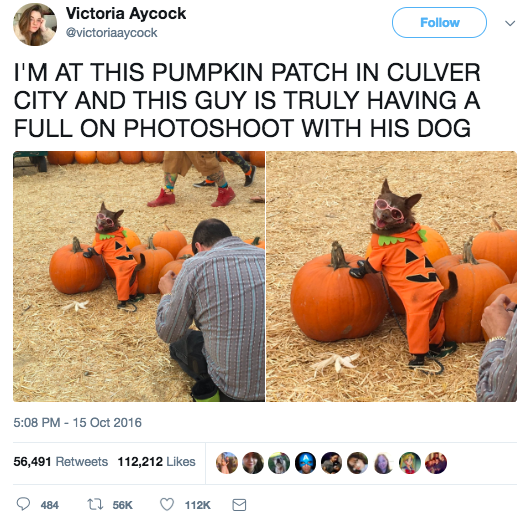Open right close-up photo of pumpkin-costumed dog
This screenshot has width=523, height=522.
tap(392, 276)
